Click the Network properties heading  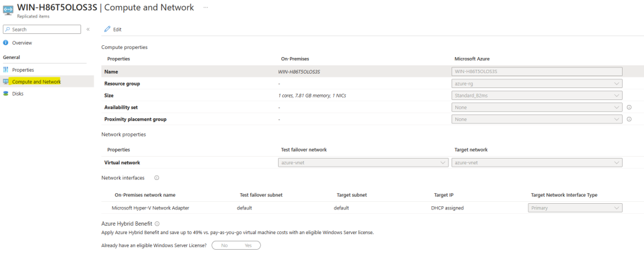(124, 135)
